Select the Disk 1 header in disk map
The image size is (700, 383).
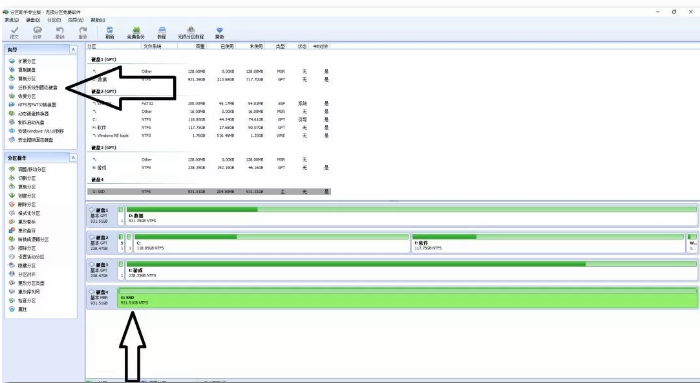(x=102, y=215)
